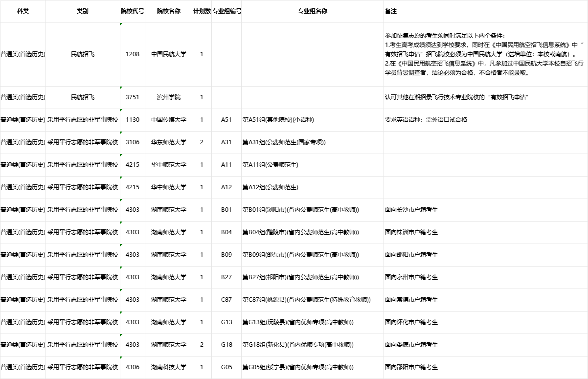Click the 科类 column header
588x379 pixels.
coord(23,11)
